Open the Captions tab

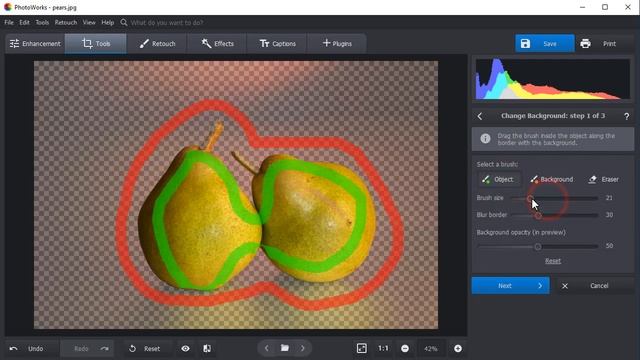277,44
